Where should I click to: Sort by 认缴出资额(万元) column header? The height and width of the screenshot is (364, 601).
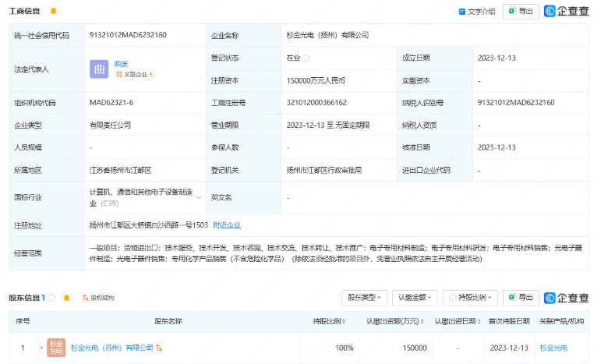click(395, 321)
